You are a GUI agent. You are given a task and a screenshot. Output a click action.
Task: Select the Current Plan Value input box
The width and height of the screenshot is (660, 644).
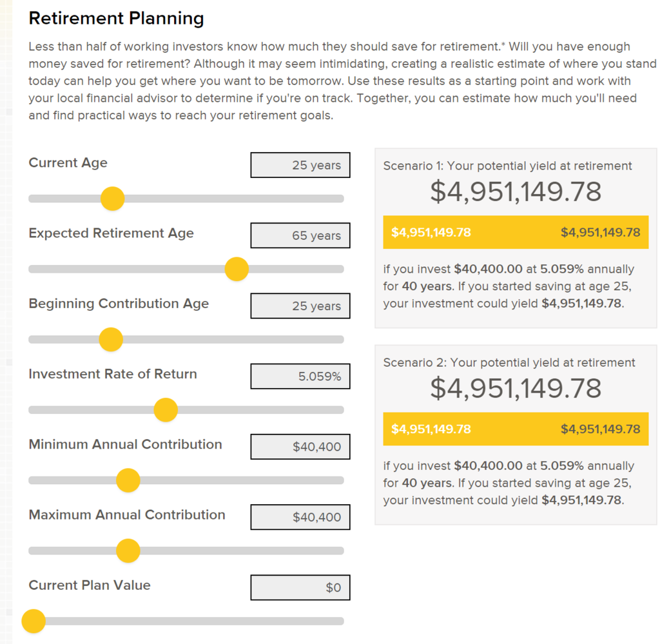coord(300,587)
